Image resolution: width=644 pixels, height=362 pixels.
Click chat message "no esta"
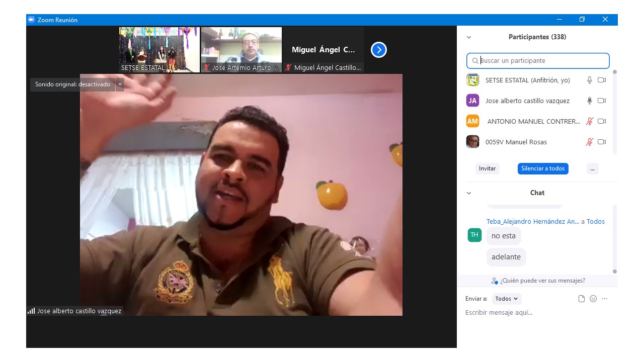[504, 236]
